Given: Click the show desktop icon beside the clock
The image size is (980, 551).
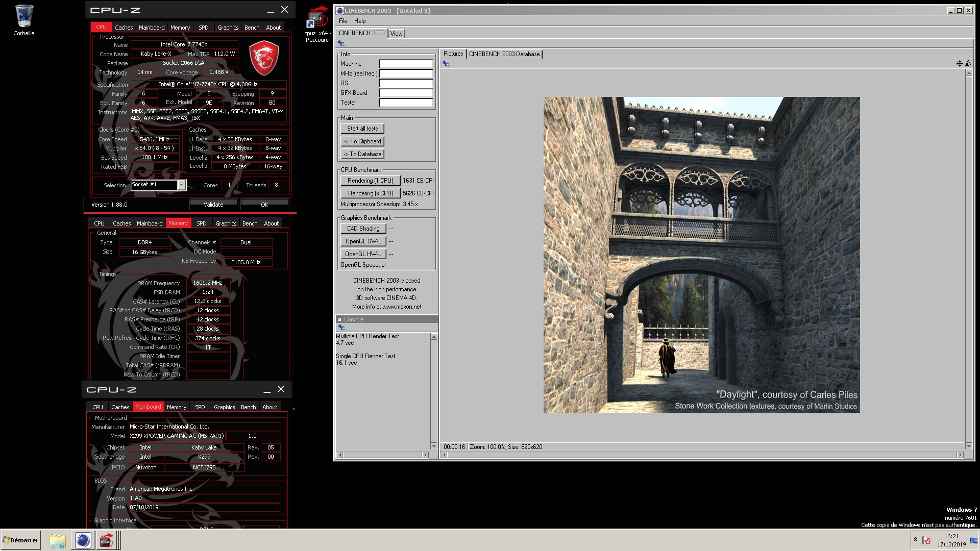Looking at the screenshot, I should coord(974,540).
